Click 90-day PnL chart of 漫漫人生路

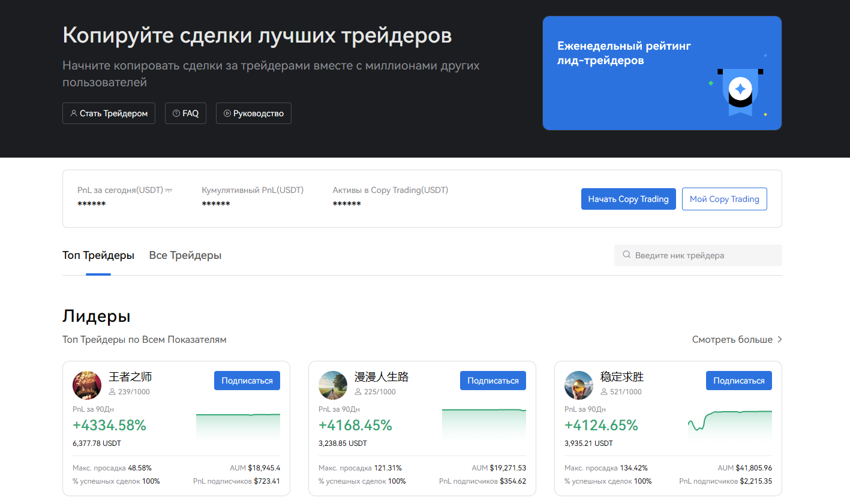click(x=483, y=424)
